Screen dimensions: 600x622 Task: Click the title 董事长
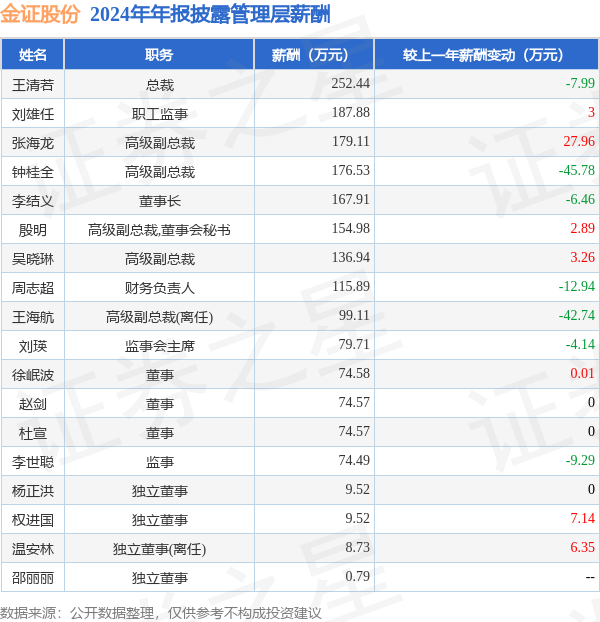click(159, 201)
